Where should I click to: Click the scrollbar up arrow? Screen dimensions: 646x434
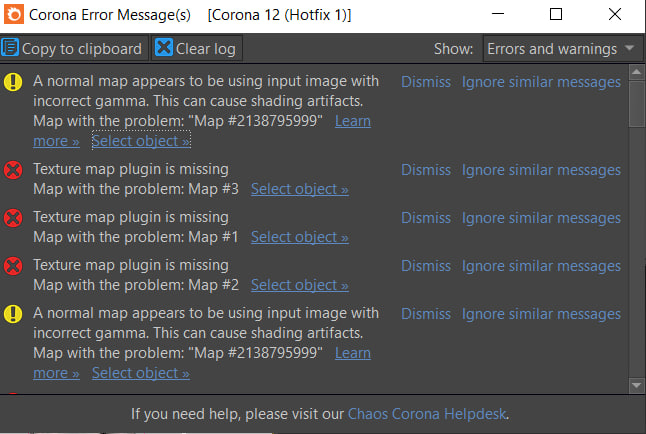pyautogui.click(x=637, y=72)
